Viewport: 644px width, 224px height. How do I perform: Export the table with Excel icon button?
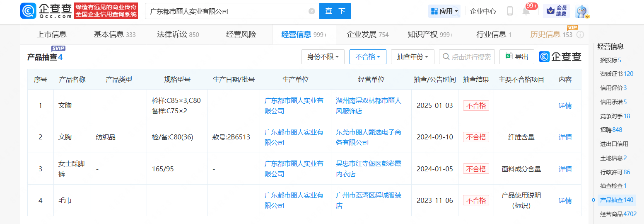pyautogui.click(x=516, y=57)
